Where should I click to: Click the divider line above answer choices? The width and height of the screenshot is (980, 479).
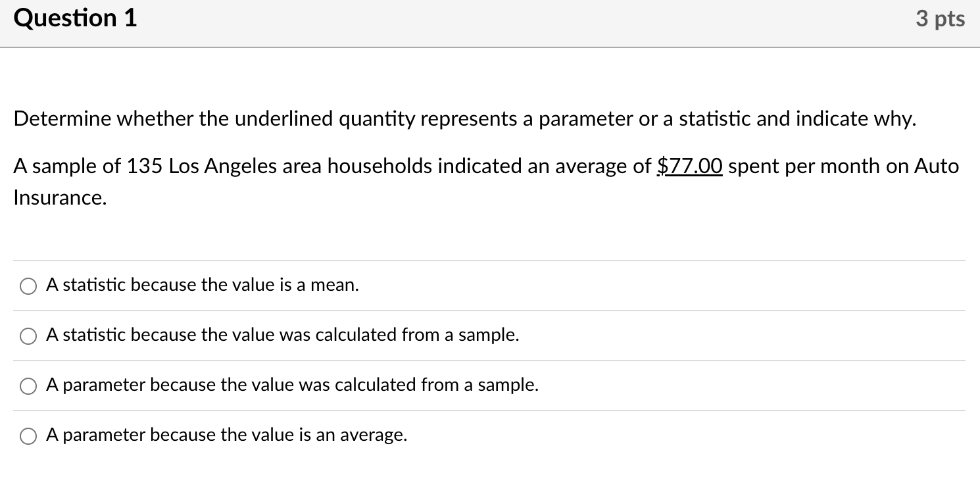click(490, 261)
